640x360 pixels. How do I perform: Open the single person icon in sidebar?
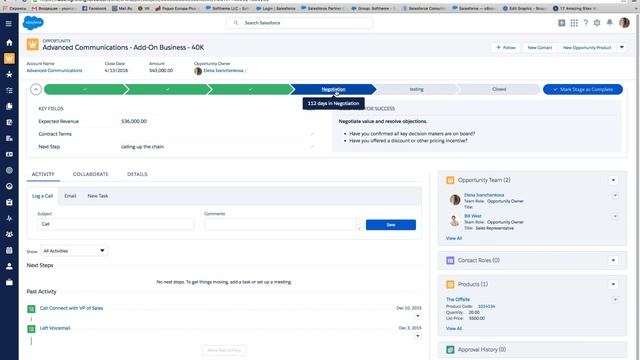pos(9,266)
